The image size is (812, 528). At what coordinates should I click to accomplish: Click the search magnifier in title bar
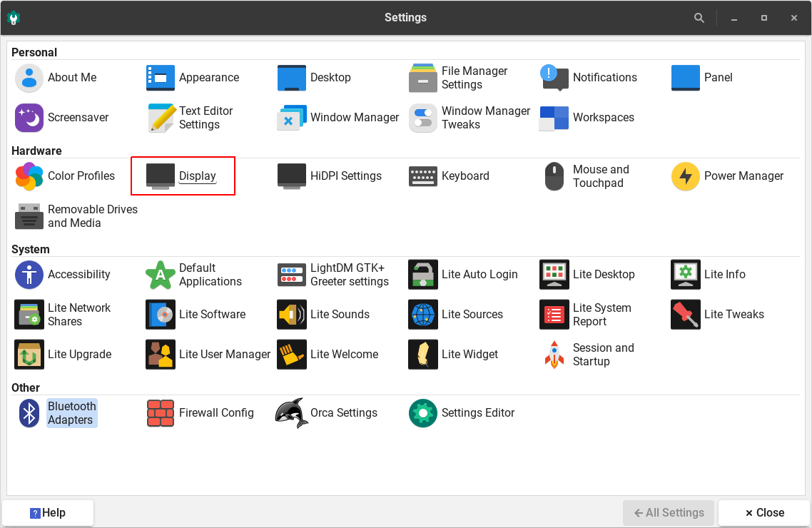[699, 18]
